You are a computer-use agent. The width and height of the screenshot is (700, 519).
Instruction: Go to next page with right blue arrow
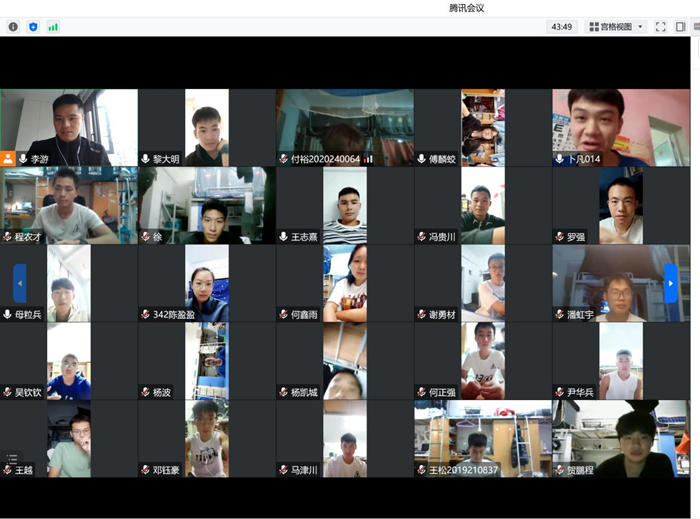[671, 283]
